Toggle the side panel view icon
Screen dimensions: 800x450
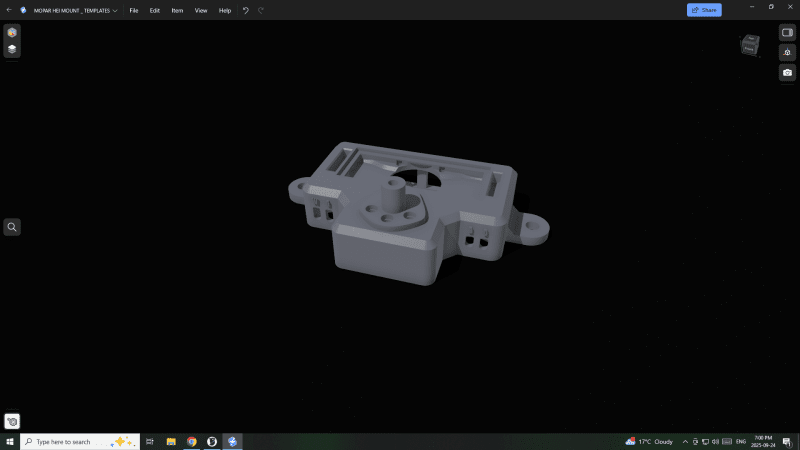(x=787, y=32)
